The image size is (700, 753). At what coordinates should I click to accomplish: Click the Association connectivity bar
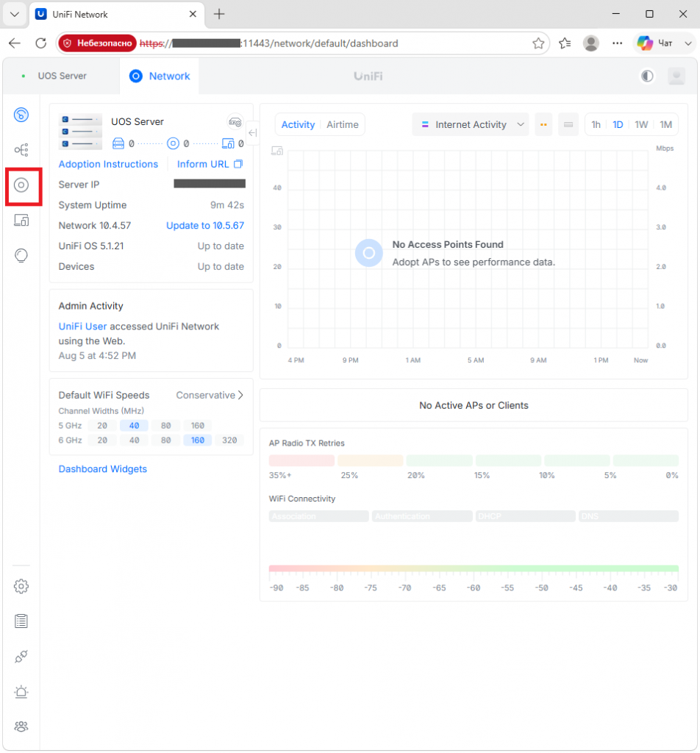pos(319,516)
